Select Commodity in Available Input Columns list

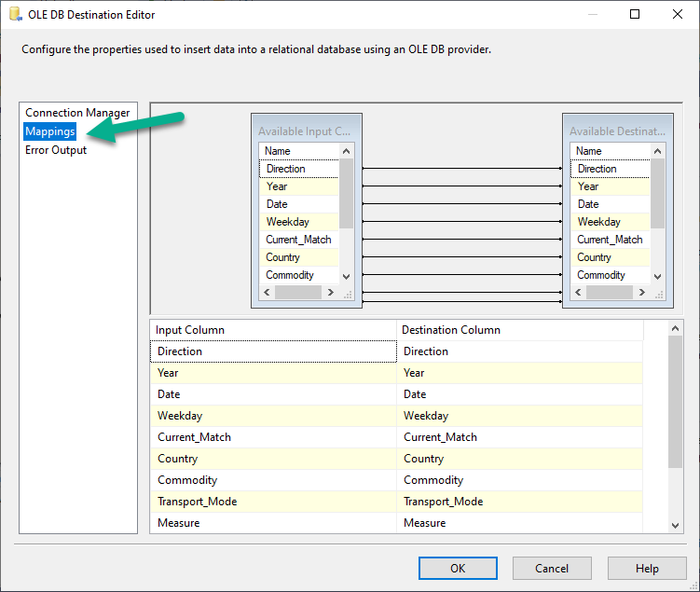click(298, 275)
